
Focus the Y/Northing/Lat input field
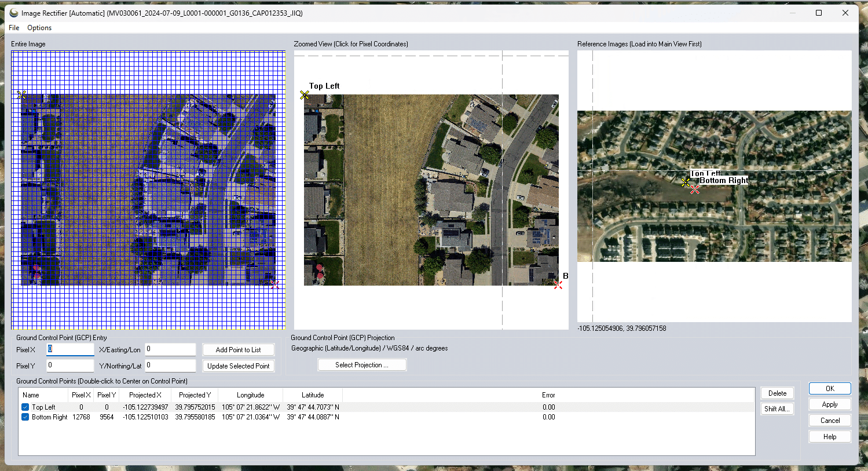point(170,366)
